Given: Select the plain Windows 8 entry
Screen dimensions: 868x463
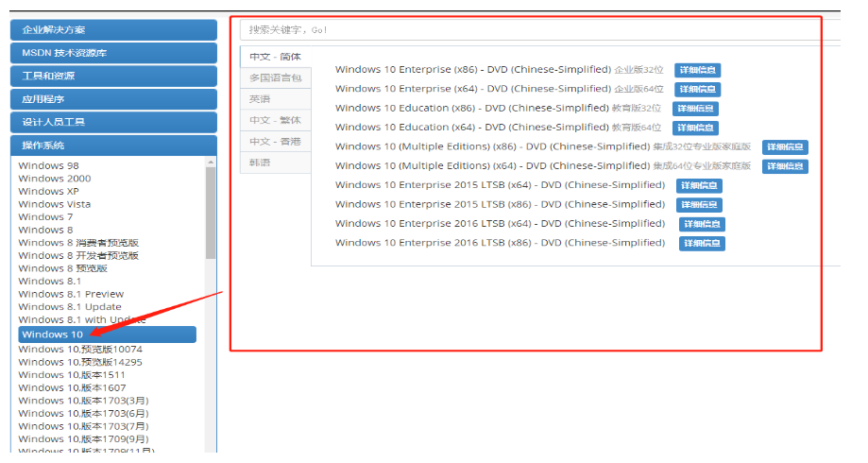Looking at the screenshot, I should tap(45, 230).
